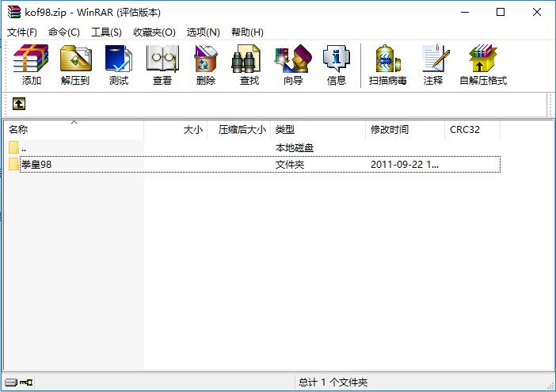556x392 pixels.
Task: Select the 拳皇98 folder name
Action: pyautogui.click(x=36, y=165)
